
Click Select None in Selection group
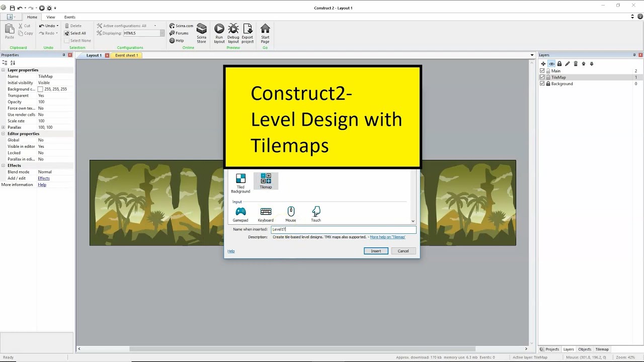tap(77, 41)
